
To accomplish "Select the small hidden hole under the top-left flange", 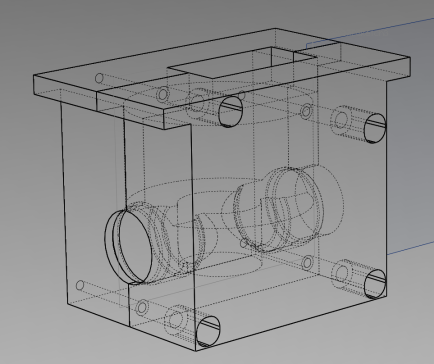I will [99, 78].
